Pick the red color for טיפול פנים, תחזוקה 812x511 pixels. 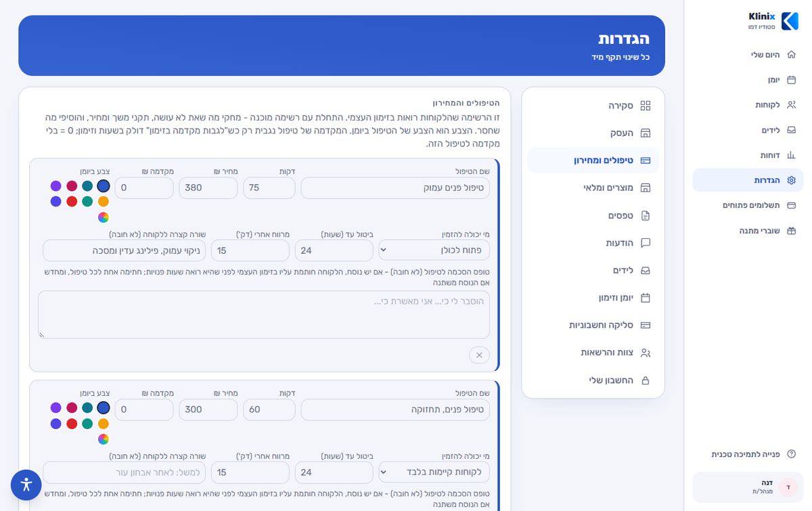72,424
